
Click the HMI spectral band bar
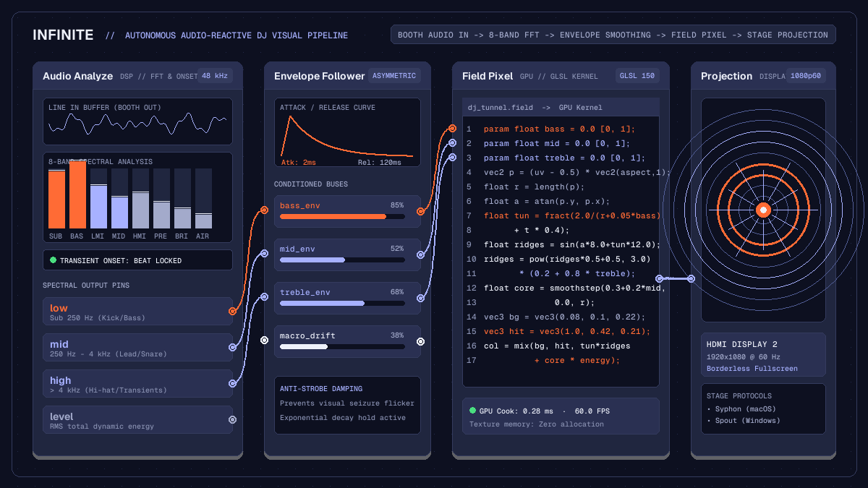coord(140,199)
